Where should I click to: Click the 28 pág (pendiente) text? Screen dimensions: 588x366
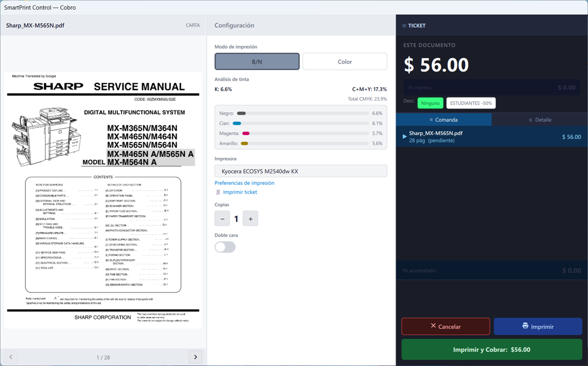[432, 141]
